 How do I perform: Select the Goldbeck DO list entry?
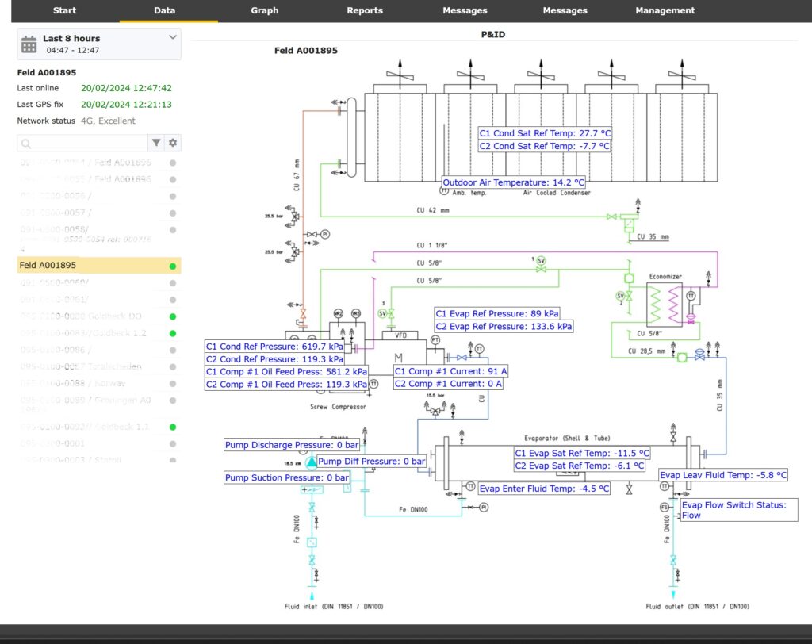99,316
